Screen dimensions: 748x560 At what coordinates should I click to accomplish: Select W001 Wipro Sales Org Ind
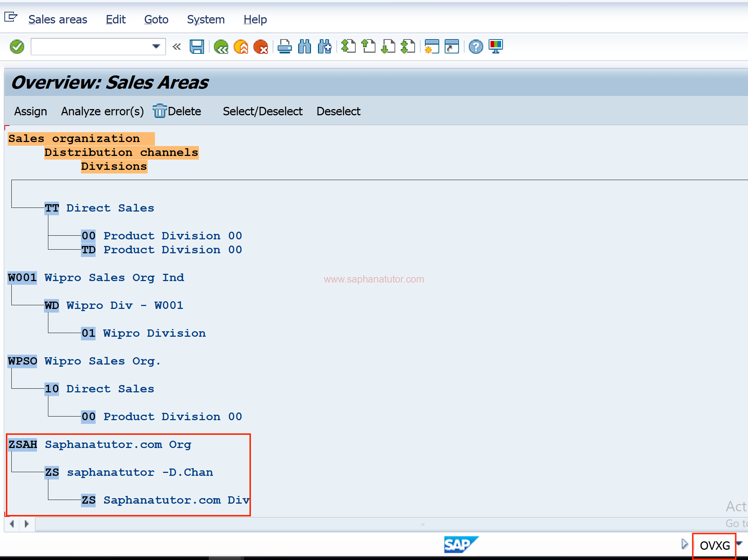point(96,278)
